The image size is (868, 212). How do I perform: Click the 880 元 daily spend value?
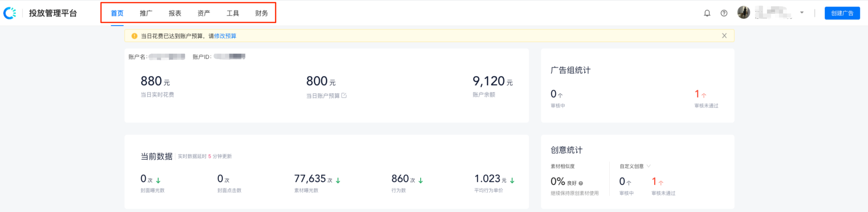[155, 81]
